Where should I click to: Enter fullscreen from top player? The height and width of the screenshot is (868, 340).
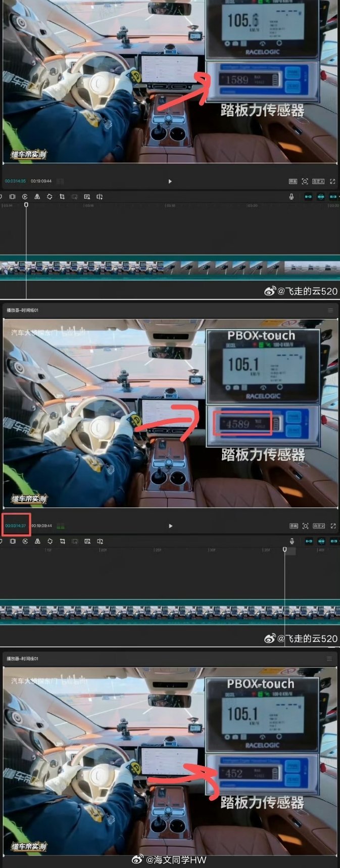[x=332, y=181]
